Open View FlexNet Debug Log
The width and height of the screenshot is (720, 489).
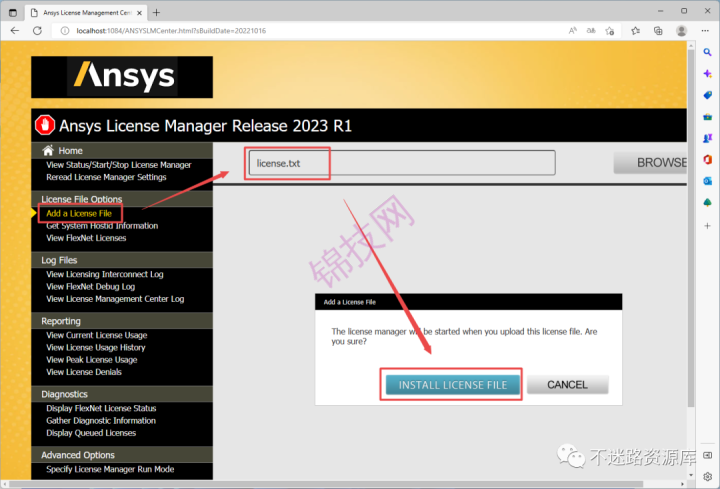tap(90, 287)
